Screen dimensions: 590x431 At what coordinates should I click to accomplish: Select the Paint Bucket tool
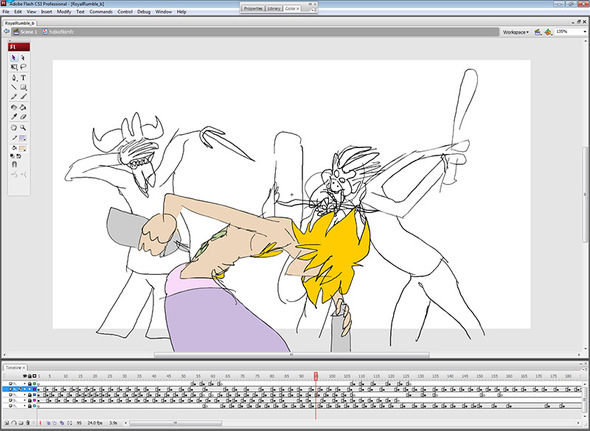click(23, 108)
